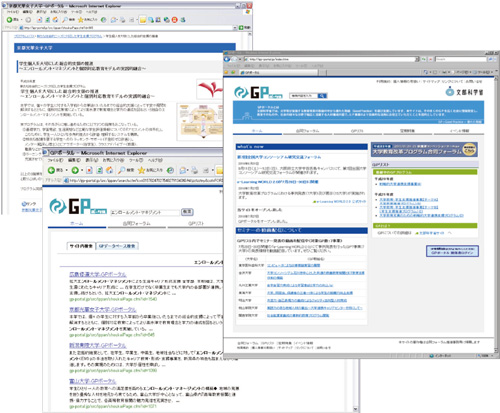The image size is (500, 413).
Task: Click MEXT ministry logo on portal page
Action: pyautogui.click(x=464, y=91)
